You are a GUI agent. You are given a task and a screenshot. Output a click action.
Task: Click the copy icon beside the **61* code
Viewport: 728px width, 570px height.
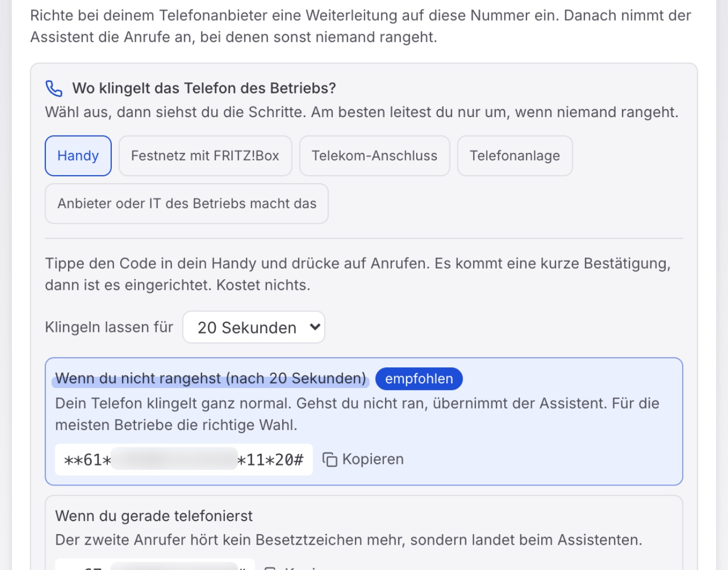330,460
